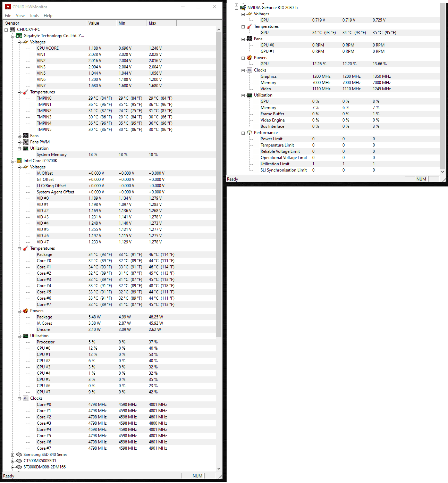Collapse the Intel Core i7 9700K node
The image size is (448, 483).
coord(13,161)
